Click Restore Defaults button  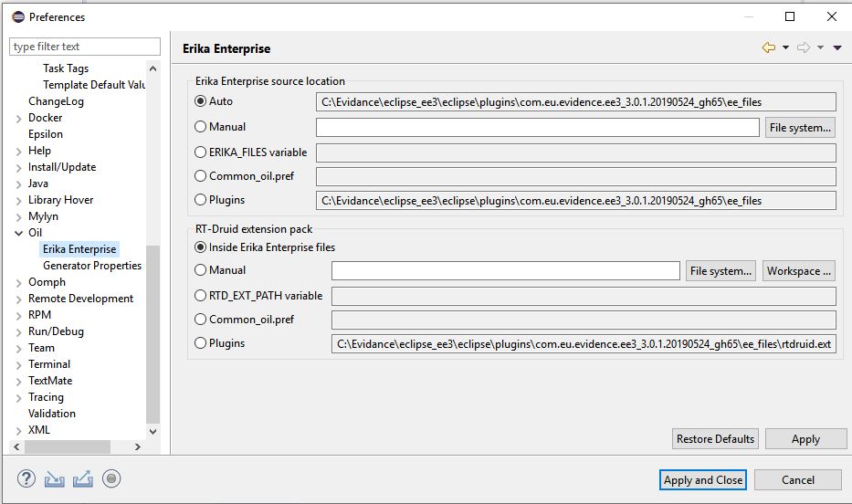pos(715,439)
